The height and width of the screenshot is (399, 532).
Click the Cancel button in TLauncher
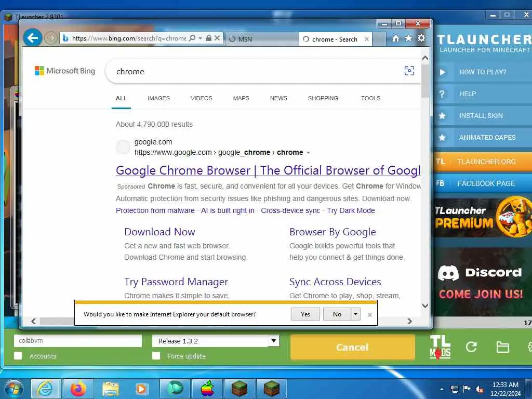(352, 347)
